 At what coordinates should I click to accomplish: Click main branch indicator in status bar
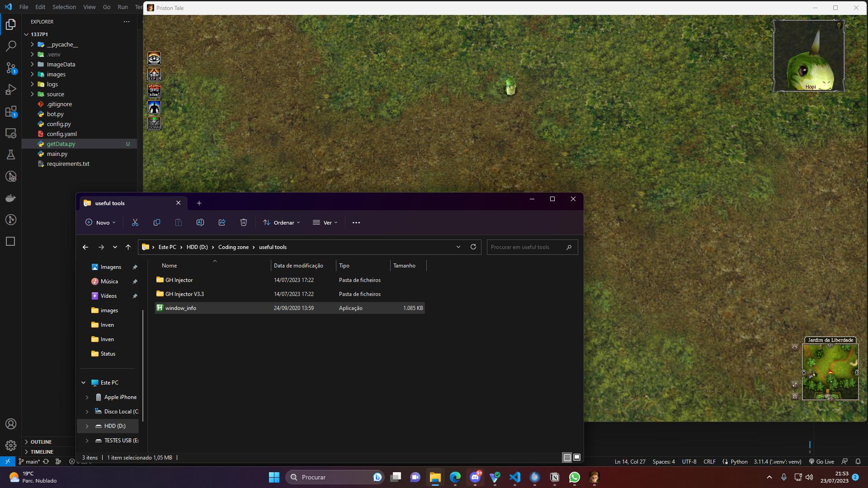coord(29,461)
